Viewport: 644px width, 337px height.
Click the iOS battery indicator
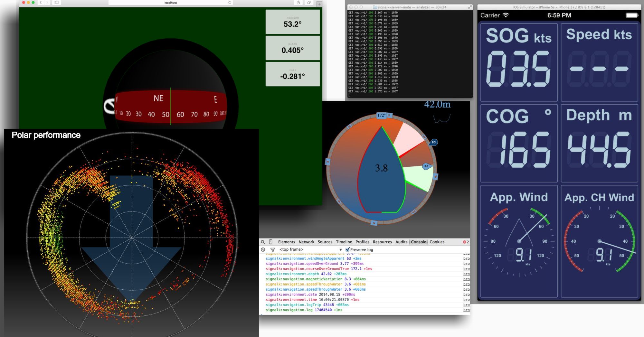pyautogui.click(x=632, y=15)
